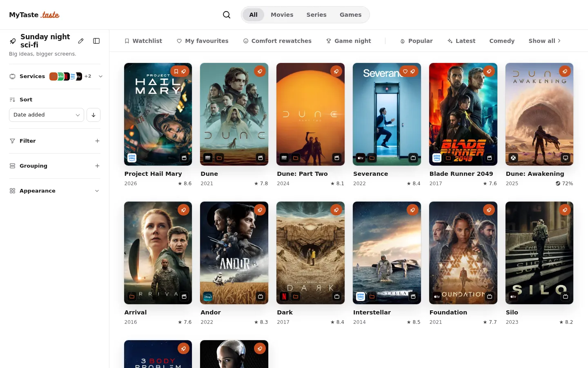This screenshot has width=588, height=368.
Task: Click Prime Video logo on Project Hail Mary
Action: click(132, 158)
